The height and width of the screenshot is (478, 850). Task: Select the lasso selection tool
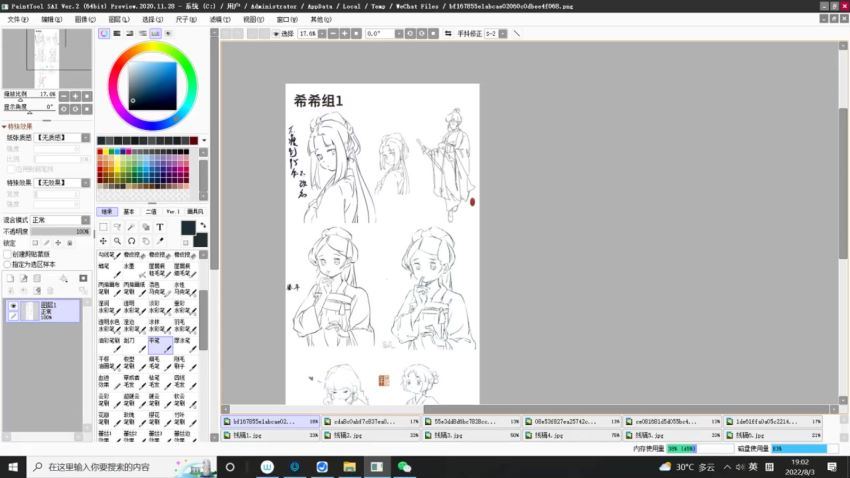pos(117,227)
